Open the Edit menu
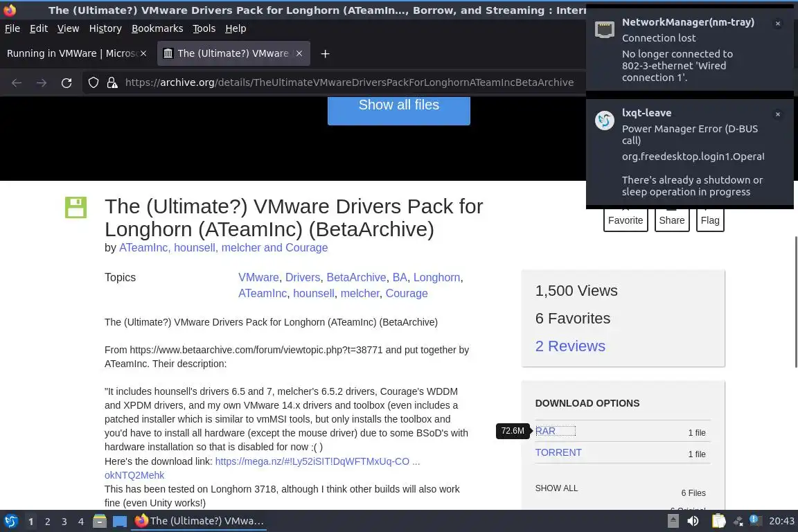The height and width of the screenshot is (532, 798). 39,28
